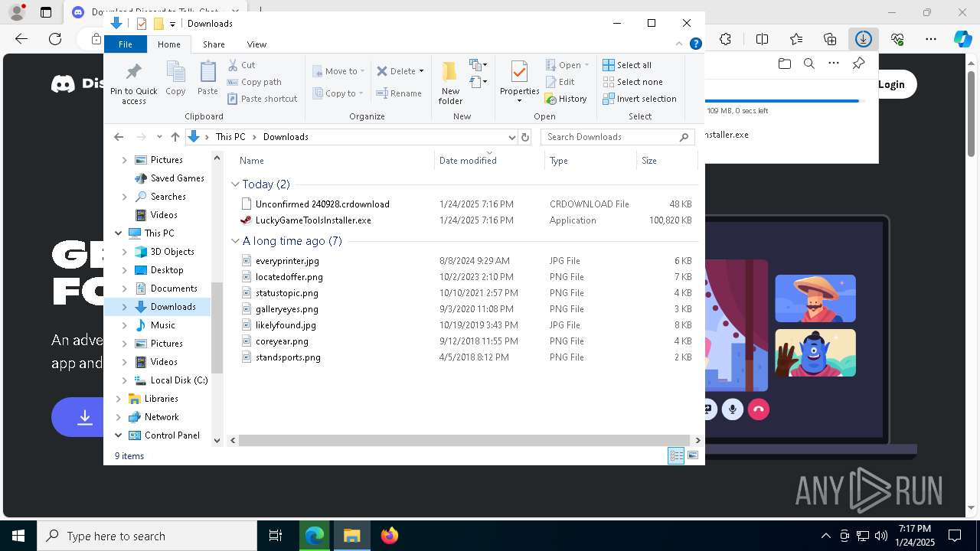
Task: Collapse the Today group
Action: click(235, 184)
